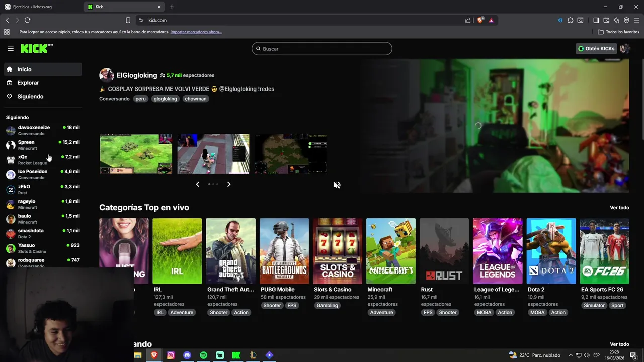The image size is (644, 362).
Task: Open the notifications center in taskbar
Action: pyautogui.click(x=633, y=355)
